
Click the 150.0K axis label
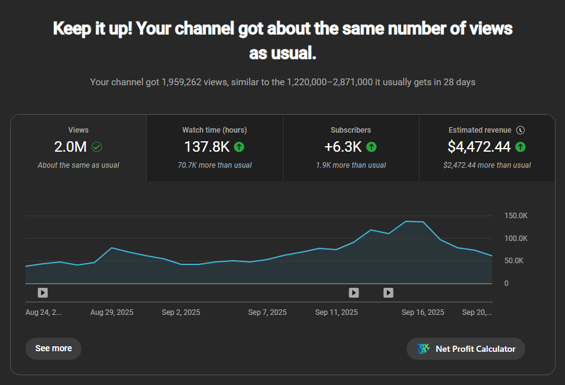click(x=516, y=216)
